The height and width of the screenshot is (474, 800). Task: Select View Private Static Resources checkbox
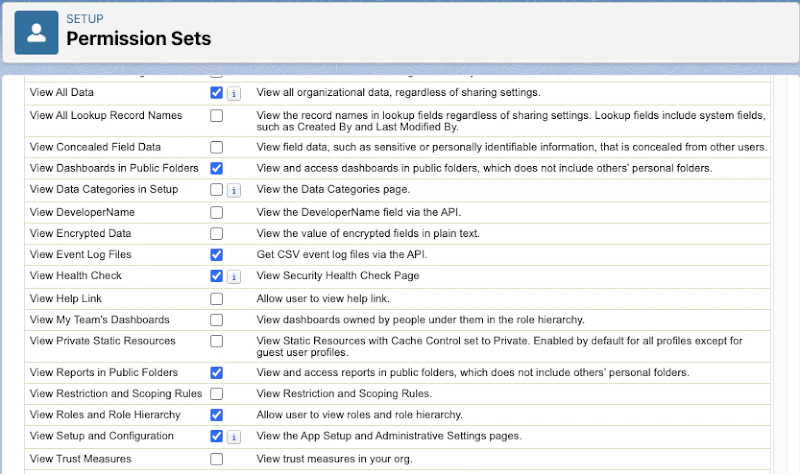[x=216, y=341]
